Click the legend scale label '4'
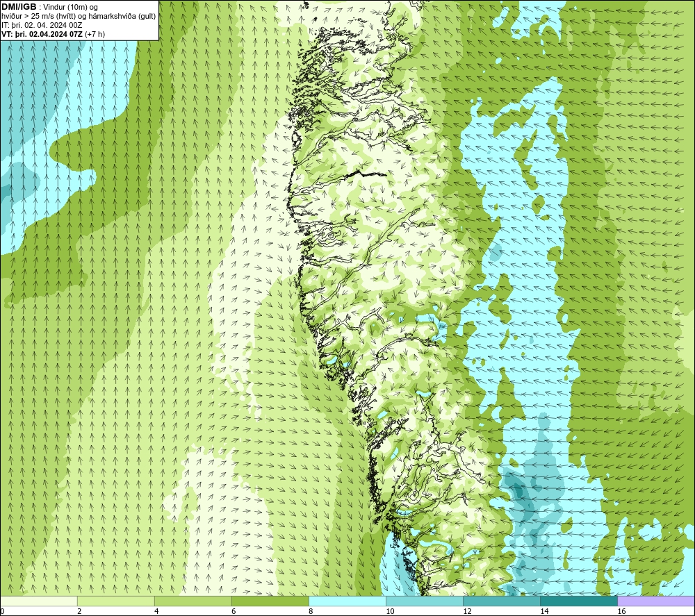This screenshot has width=695, height=616. [156, 612]
